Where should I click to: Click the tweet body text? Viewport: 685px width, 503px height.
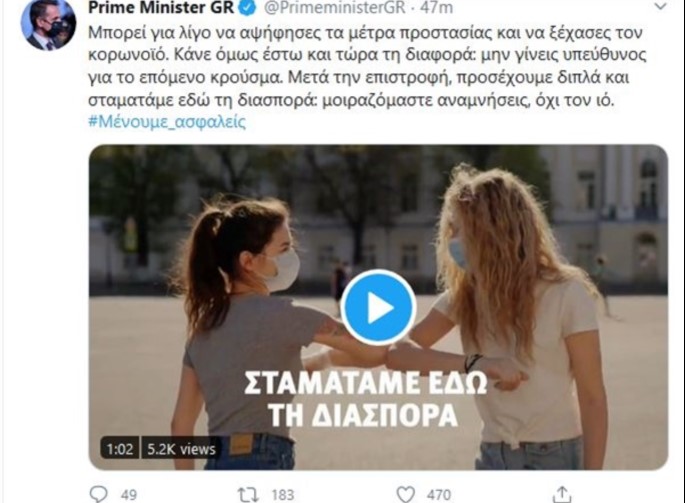(x=367, y=66)
